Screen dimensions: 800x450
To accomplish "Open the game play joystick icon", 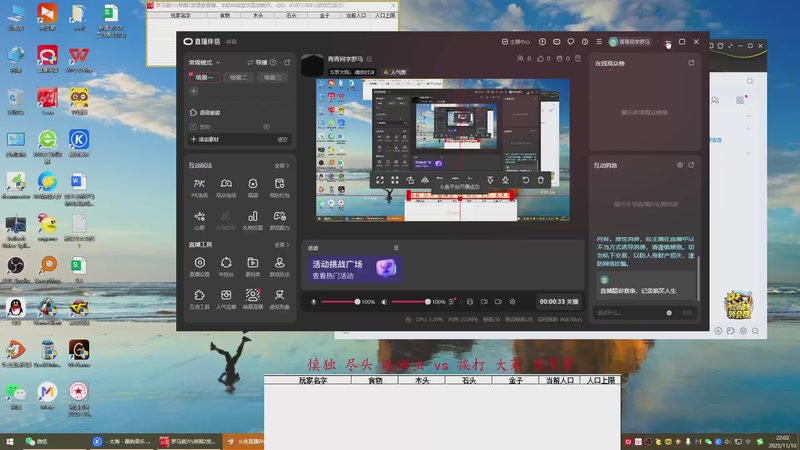I will (x=279, y=266).
